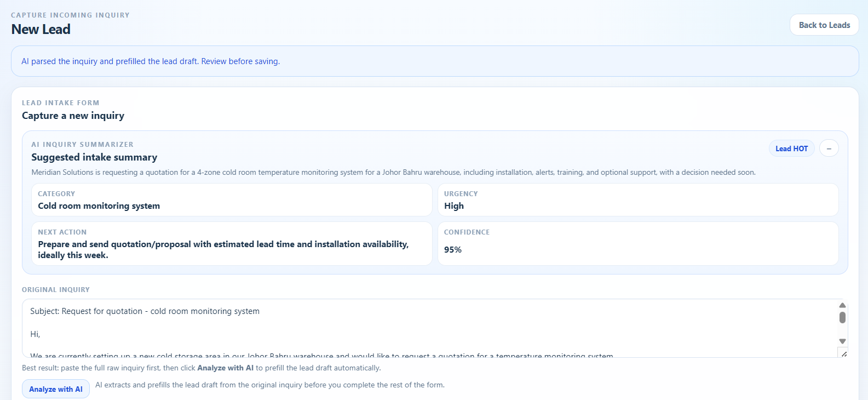This screenshot has height=400, width=868.
Task: Click the inquiry textarea scrollbar thumb
Action: coord(842,317)
